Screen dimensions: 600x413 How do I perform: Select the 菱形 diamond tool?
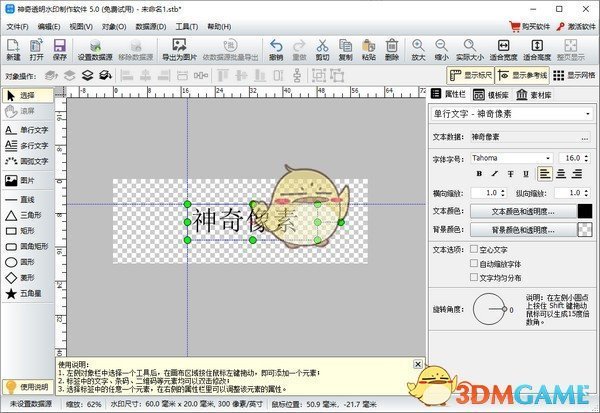point(28,278)
